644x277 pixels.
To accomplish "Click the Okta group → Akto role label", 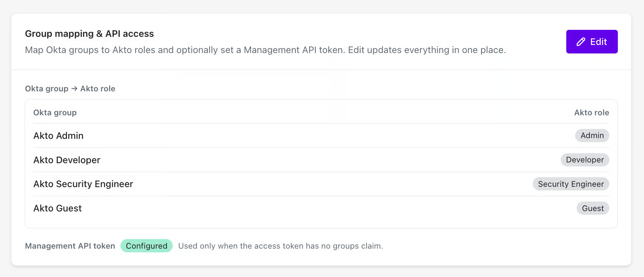I will point(70,89).
